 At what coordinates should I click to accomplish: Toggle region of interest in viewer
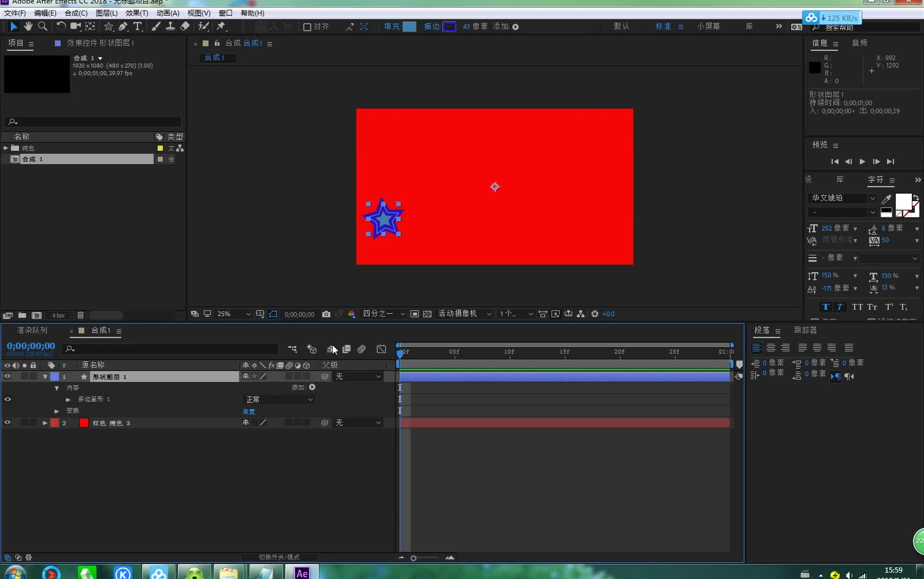point(415,314)
